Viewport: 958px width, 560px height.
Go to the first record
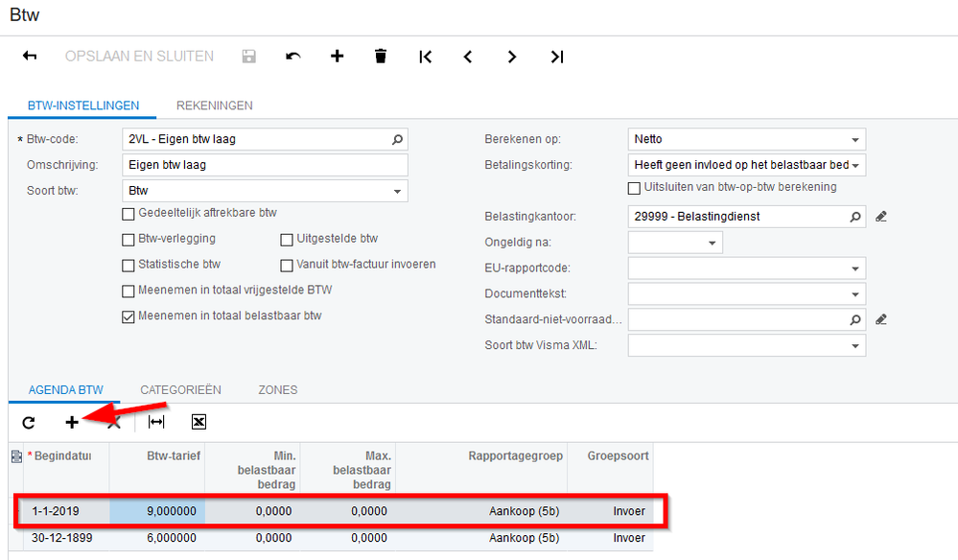(425, 57)
